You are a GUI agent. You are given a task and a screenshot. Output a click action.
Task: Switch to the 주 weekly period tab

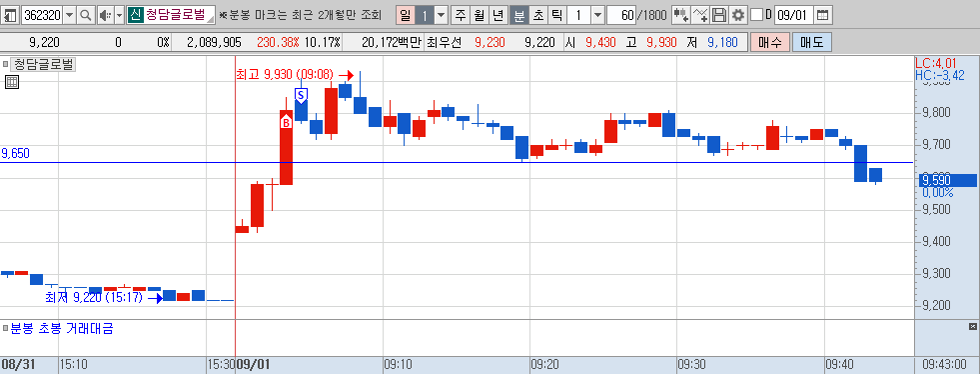tap(461, 15)
